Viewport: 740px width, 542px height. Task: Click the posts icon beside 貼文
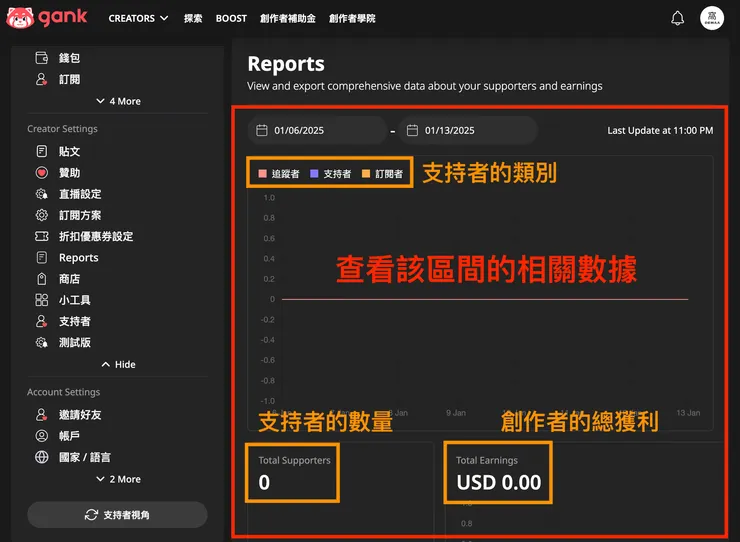pos(42,151)
